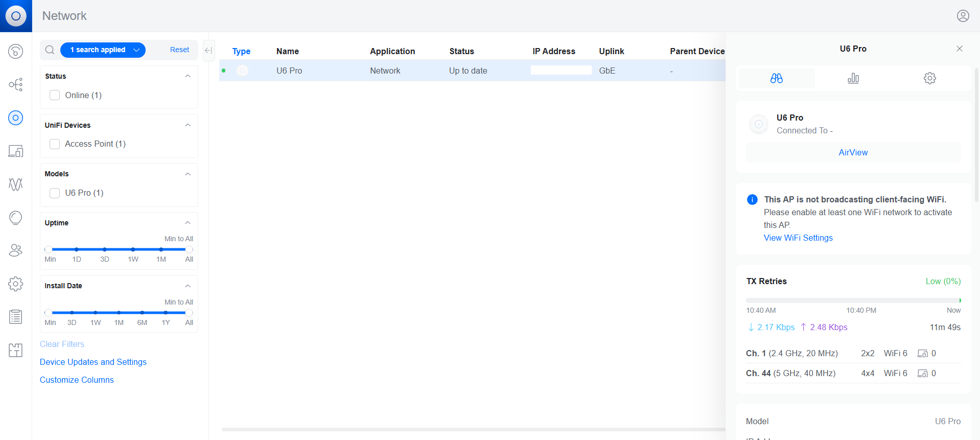This screenshot has width=980, height=440.
Task: Click the '11m 49s' uptime value
Action: (945, 327)
